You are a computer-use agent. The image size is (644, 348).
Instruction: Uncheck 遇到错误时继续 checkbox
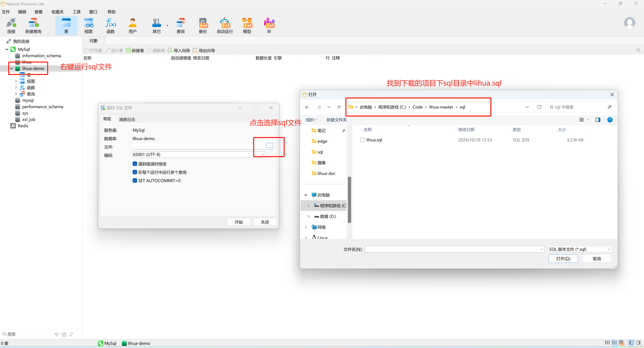[x=135, y=164]
